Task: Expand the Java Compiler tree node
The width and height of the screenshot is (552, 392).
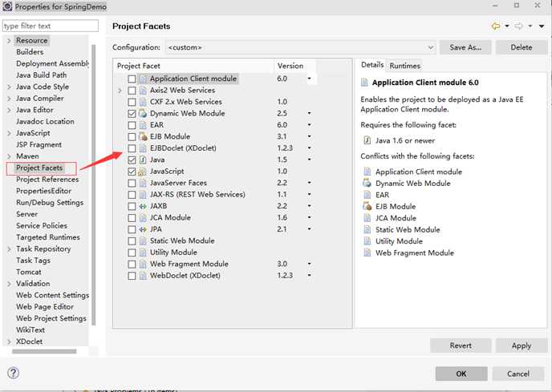Action: (9, 99)
